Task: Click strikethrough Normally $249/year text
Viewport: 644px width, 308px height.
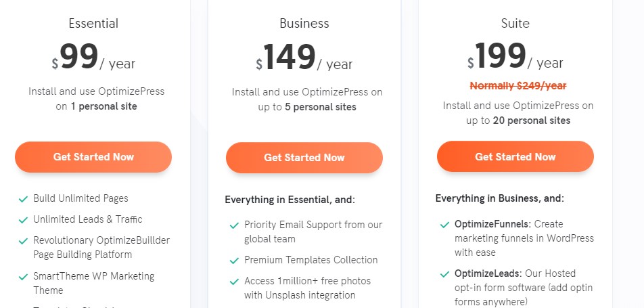Action: tap(518, 86)
